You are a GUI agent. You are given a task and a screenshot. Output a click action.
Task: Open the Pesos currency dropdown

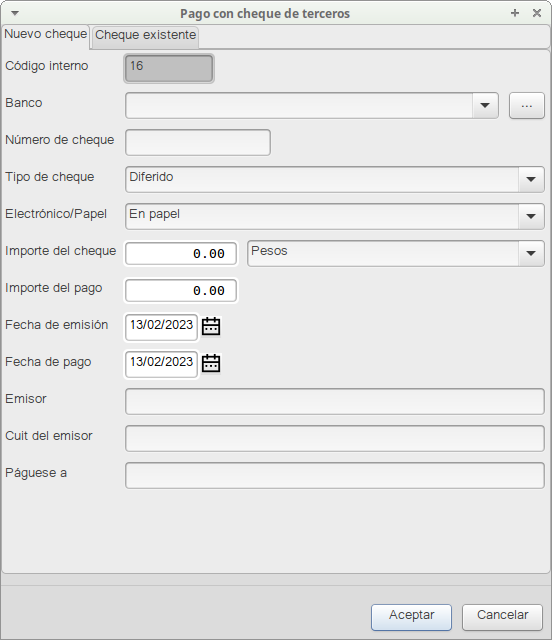pyautogui.click(x=531, y=253)
